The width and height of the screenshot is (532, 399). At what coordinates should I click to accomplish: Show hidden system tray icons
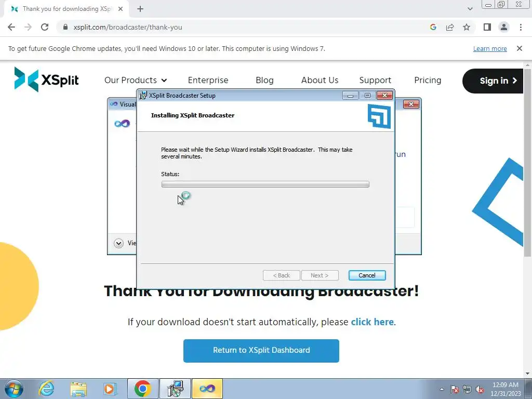tap(442, 389)
